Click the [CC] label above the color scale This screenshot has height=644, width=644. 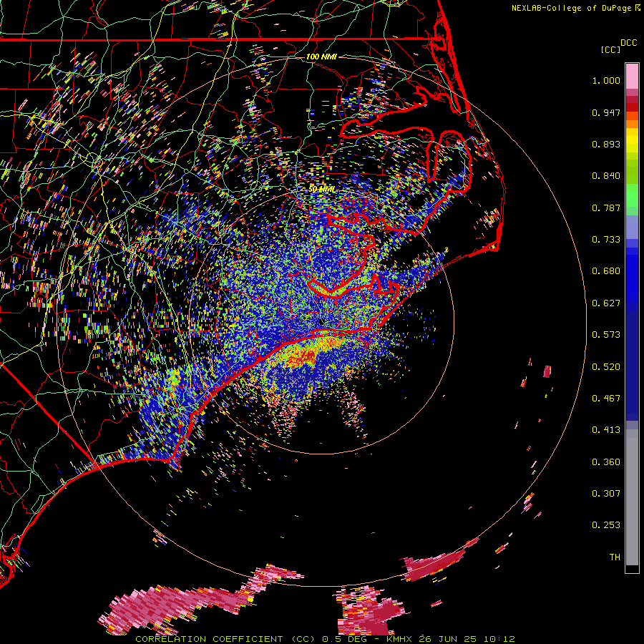tap(610, 49)
